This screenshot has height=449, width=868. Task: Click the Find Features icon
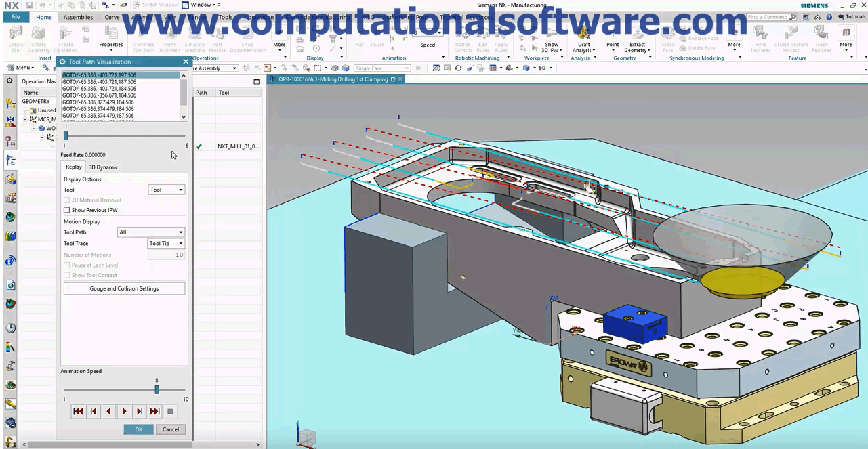tap(760, 38)
